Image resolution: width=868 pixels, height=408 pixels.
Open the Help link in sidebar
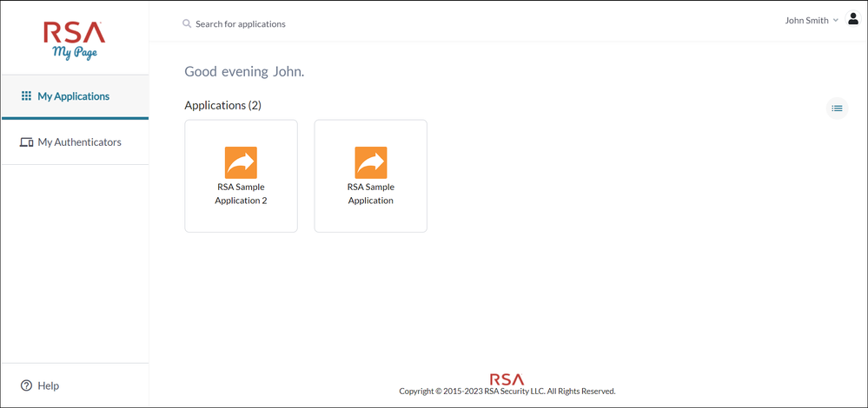point(49,385)
